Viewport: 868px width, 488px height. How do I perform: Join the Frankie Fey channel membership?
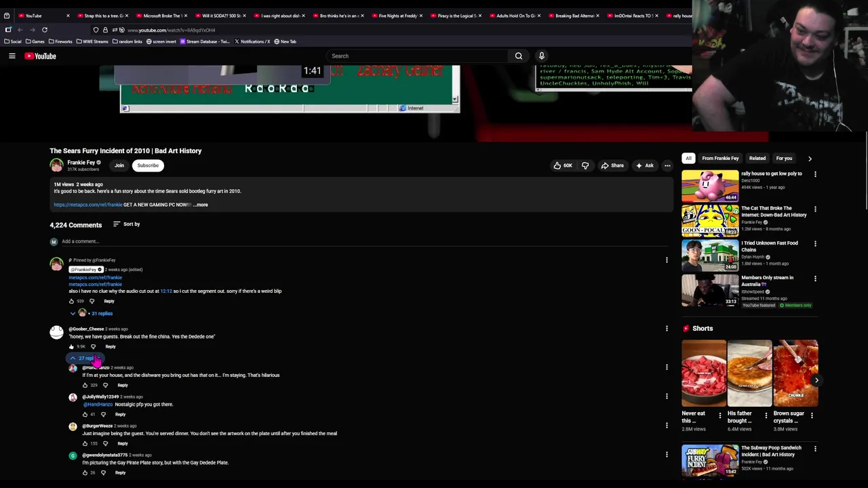[x=119, y=165]
